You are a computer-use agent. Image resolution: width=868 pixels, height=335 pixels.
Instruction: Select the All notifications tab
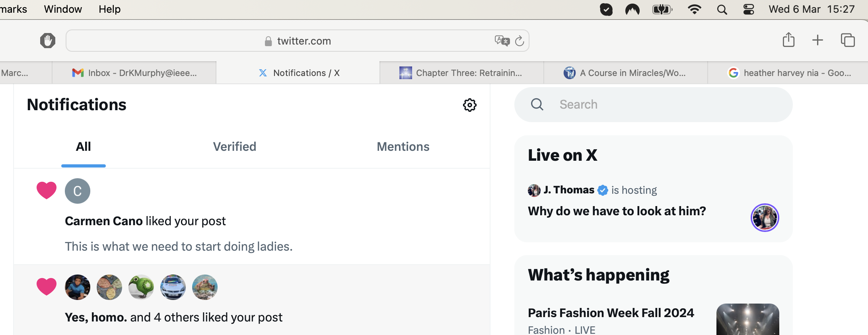click(84, 147)
